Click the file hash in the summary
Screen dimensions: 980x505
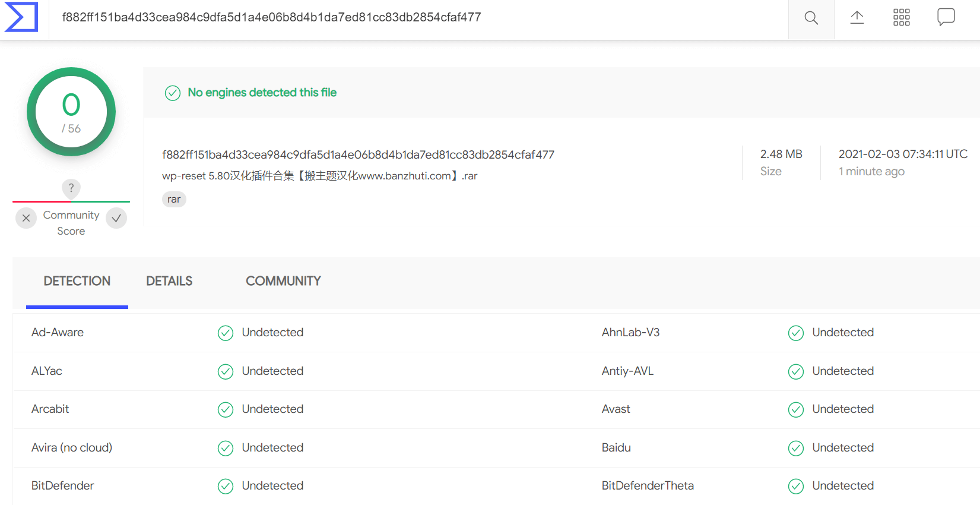pos(358,154)
